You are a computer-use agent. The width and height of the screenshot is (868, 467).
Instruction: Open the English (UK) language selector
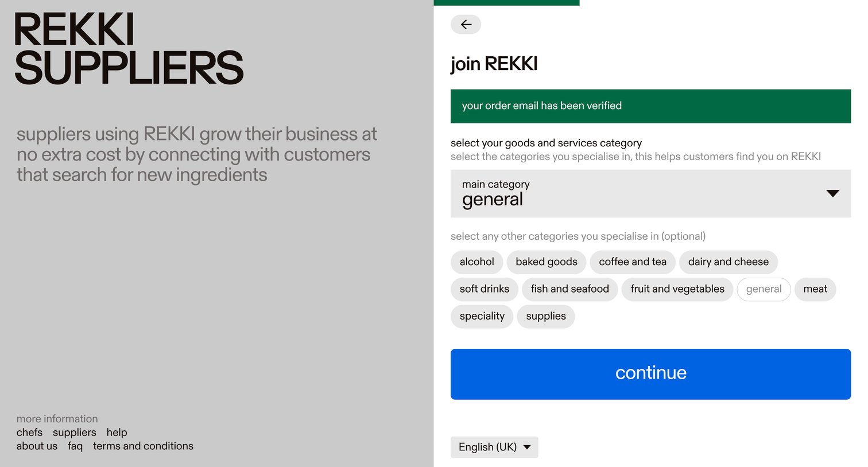coord(494,447)
